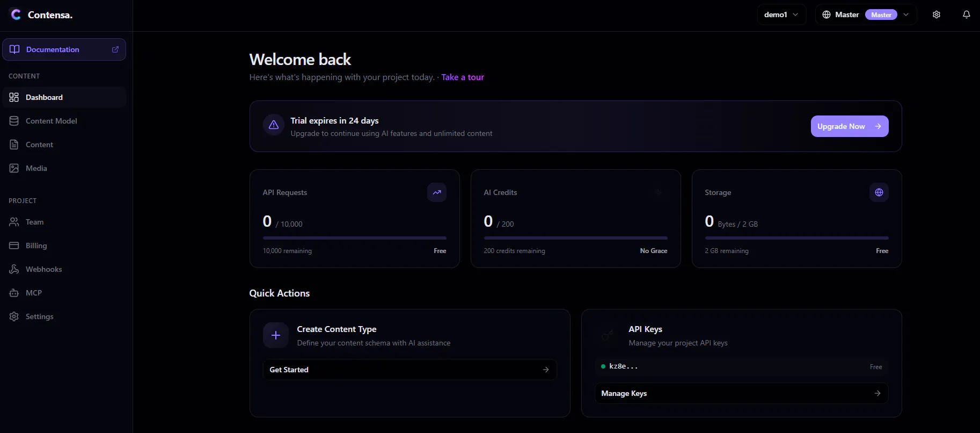The height and width of the screenshot is (433, 980).
Task: Click the 'No Grace' label
Action: (x=654, y=251)
